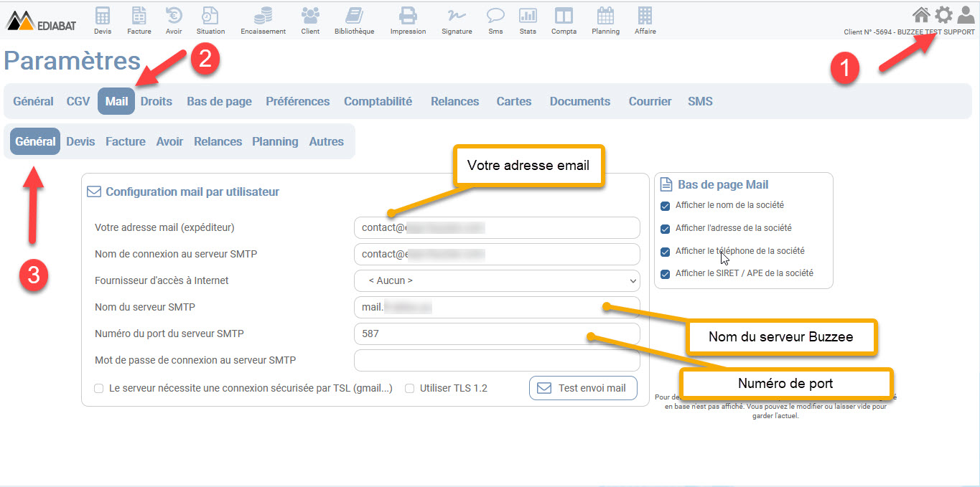The image size is (980, 487).
Task: Enable secure TSL connection checkbox
Action: point(99,389)
